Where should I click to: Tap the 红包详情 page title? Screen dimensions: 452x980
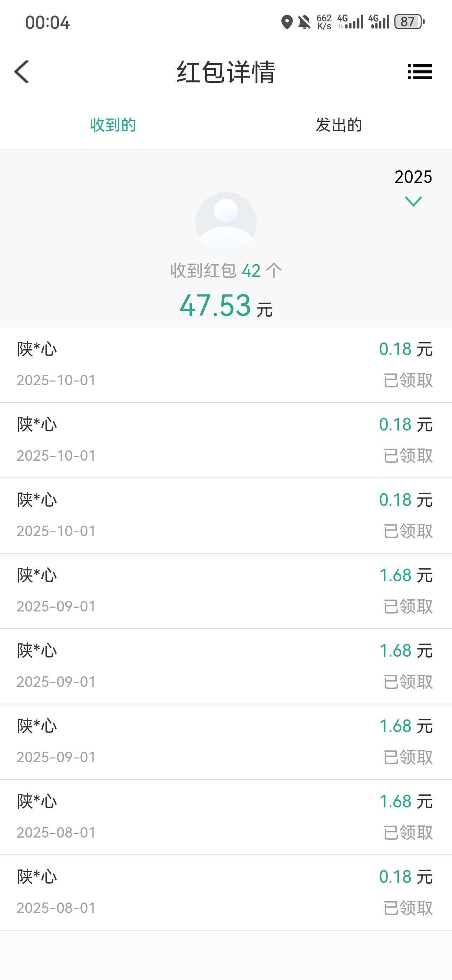pyautogui.click(x=226, y=72)
